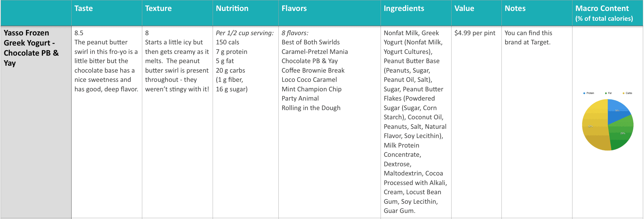Click the yellow Carbs legend dot

[624, 93]
